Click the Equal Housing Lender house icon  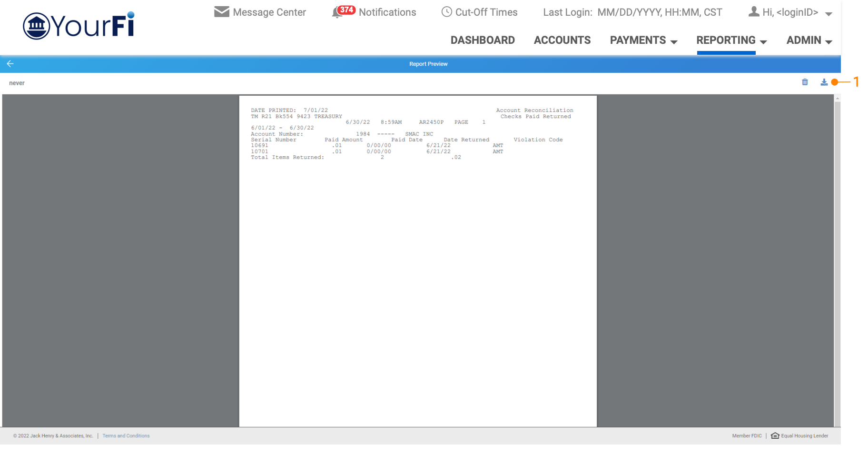click(775, 436)
